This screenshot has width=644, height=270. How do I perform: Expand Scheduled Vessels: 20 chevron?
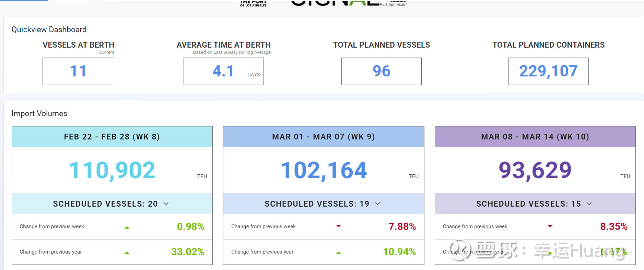pyautogui.click(x=166, y=204)
